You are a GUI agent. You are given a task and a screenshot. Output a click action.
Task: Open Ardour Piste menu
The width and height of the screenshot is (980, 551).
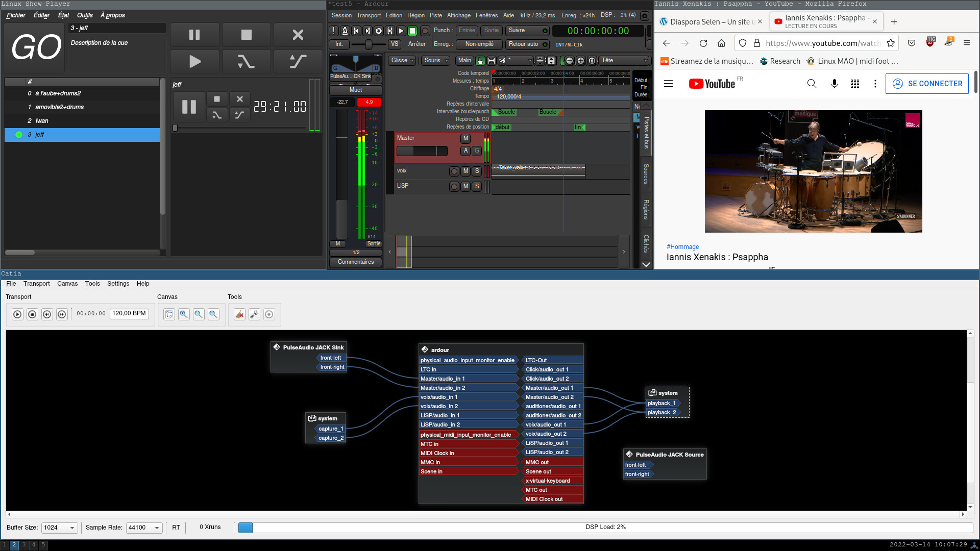pyautogui.click(x=435, y=15)
